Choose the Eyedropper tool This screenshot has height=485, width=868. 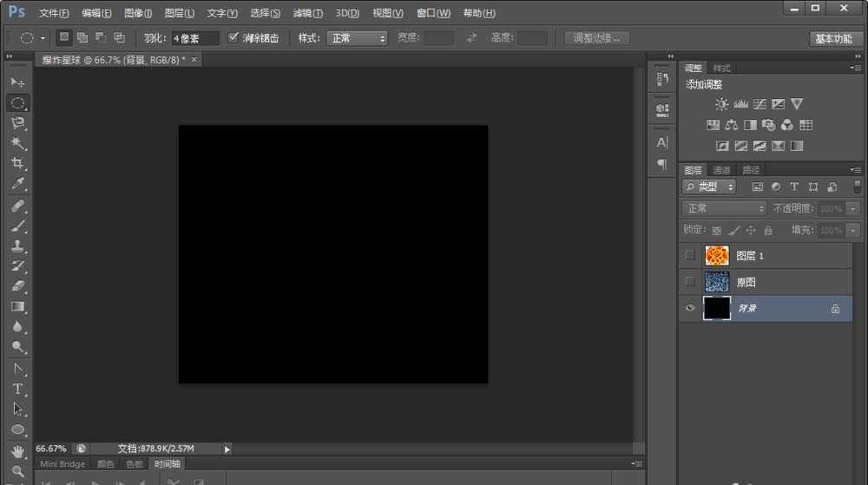[x=17, y=185]
